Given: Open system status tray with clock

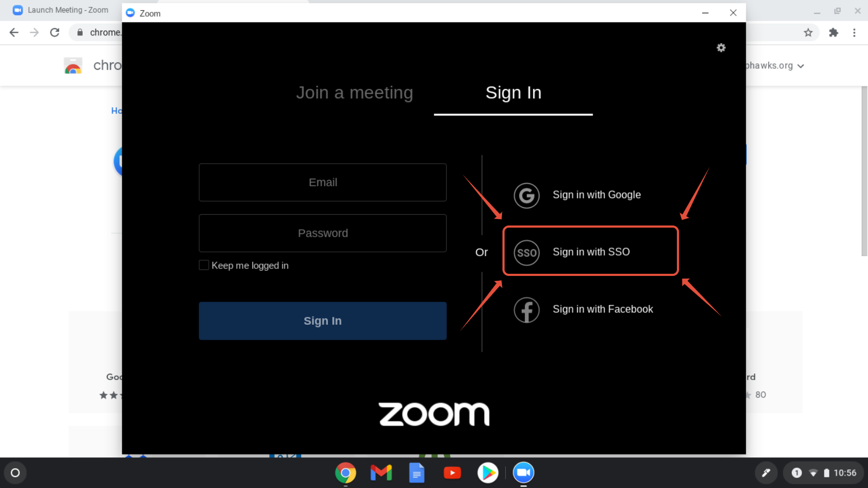Looking at the screenshot, I should pyautogui.click(x=823, y=473).
